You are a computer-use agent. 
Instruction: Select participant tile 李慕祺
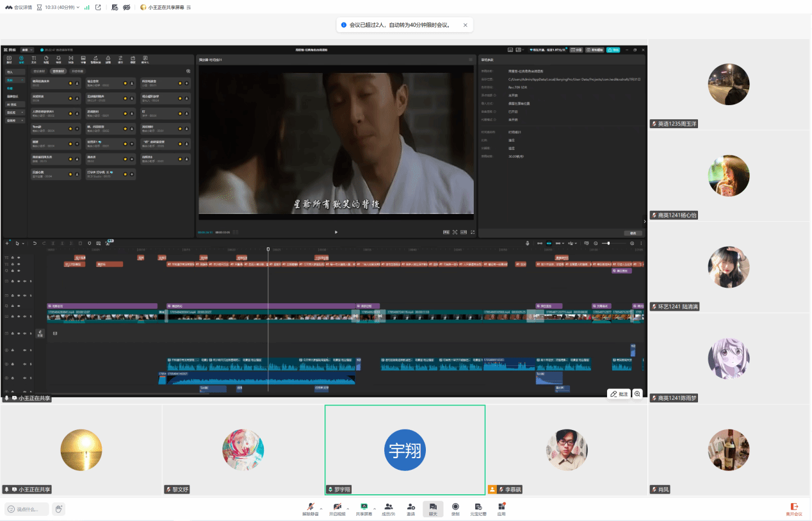(x=566, y=450)
